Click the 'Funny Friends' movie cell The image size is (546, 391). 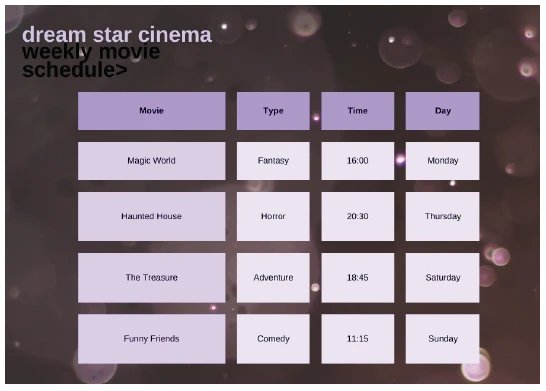(x=151, y=339)
